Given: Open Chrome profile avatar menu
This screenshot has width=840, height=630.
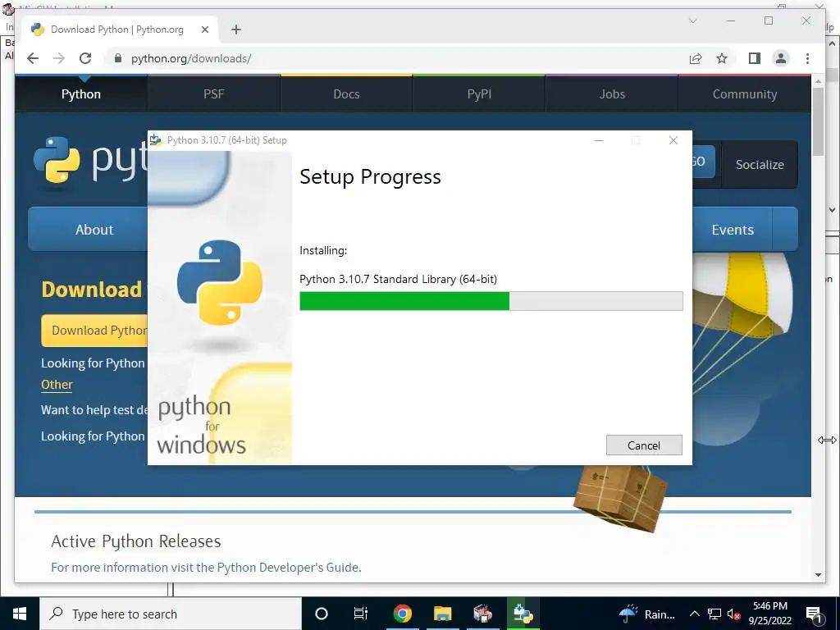Looking at the screenshot, I should tap(781, 58).
